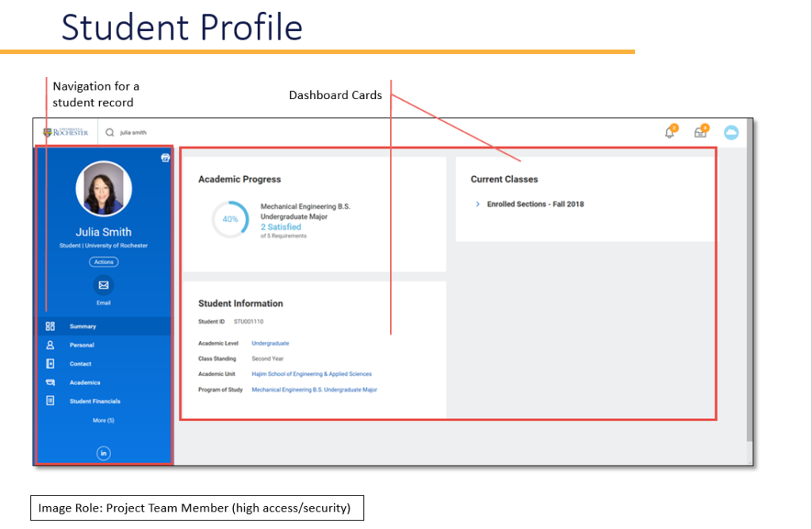Click the print icon above profile photo

click(165, 158)
